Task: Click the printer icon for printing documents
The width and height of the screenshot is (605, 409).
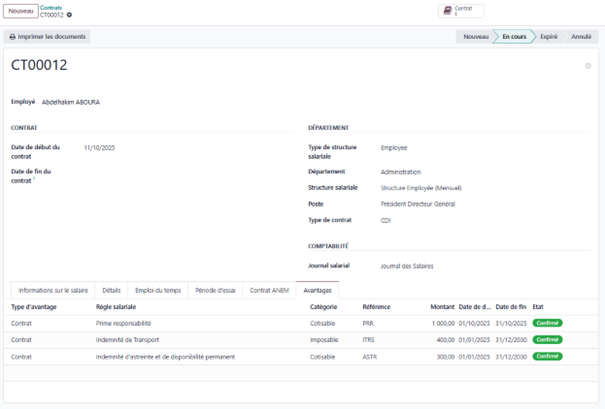Action: pos(13,36)
